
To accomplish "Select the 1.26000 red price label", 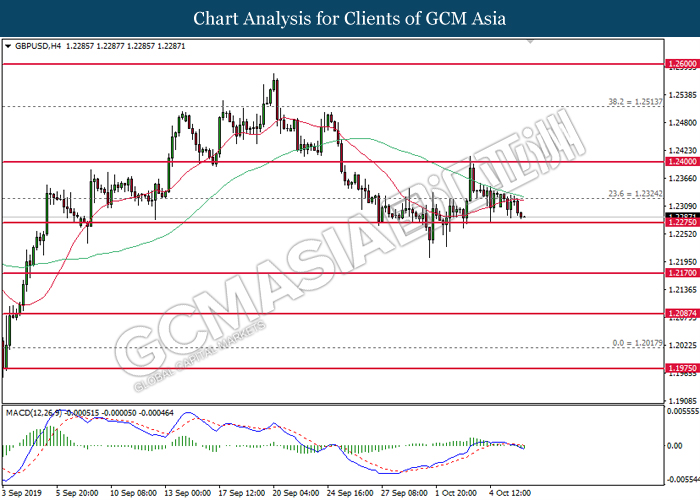I will click(x=682, y=64).
